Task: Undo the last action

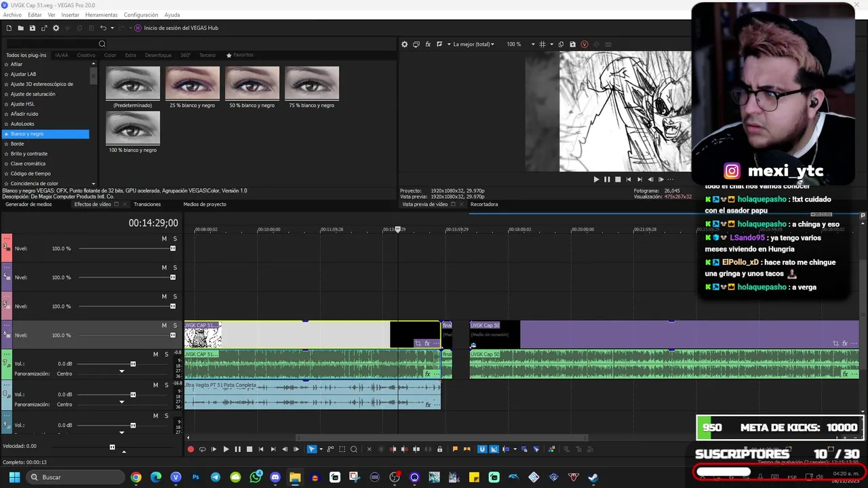Action: (103, 28)
